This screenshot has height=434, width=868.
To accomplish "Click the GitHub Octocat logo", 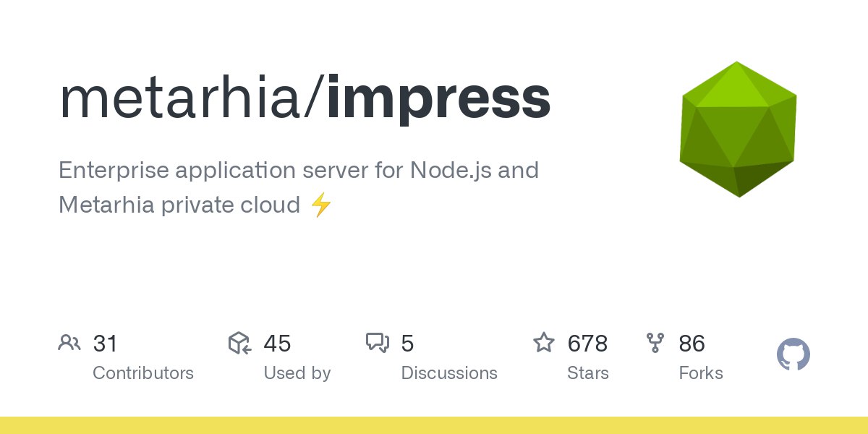I will [793, 355].
